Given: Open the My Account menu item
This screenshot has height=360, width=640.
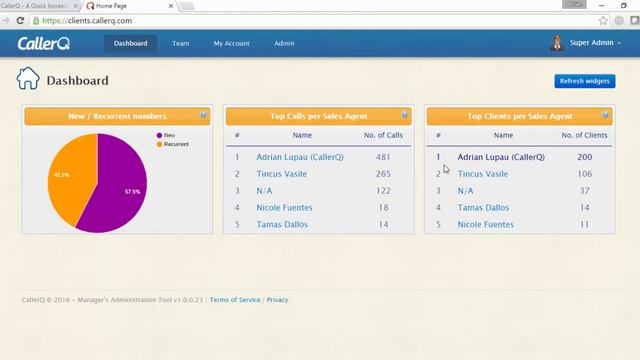Looking at the screenshot, I should pyautogui.click(x=231, y=43).
